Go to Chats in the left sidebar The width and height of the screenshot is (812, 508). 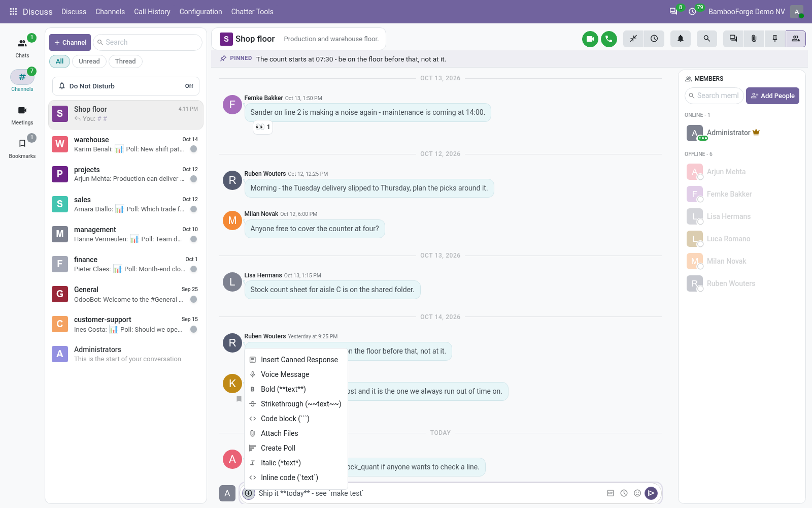[x=22, y=48]
